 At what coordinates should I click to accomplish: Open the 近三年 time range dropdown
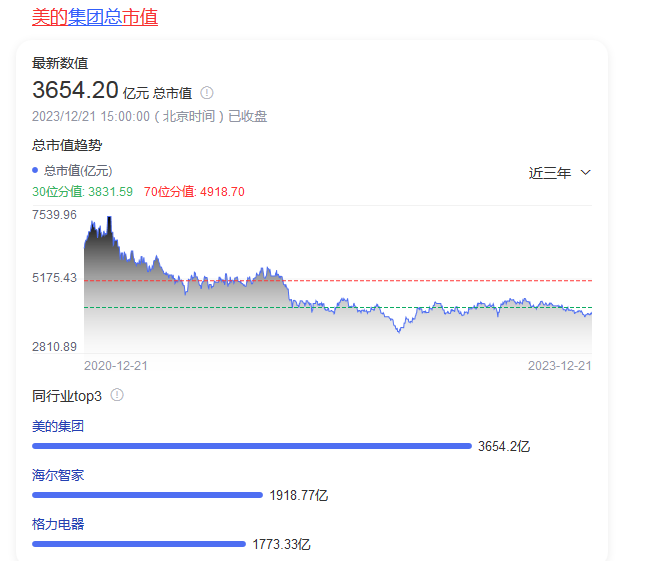point(560,173)
